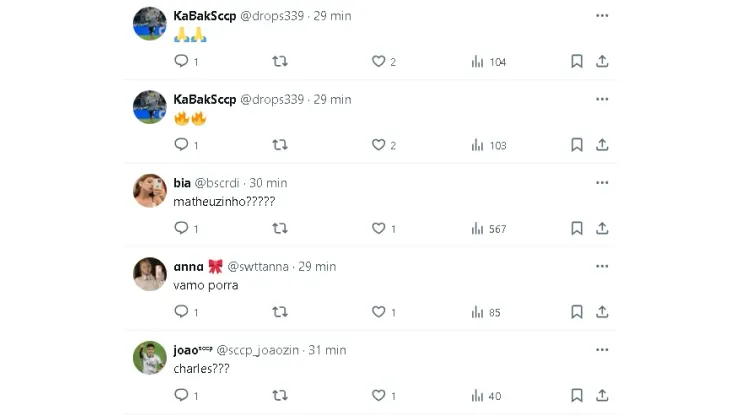Bookmark KaBakSccp's fire emoji tweet
Screen dimensions: 740x416
577,145
